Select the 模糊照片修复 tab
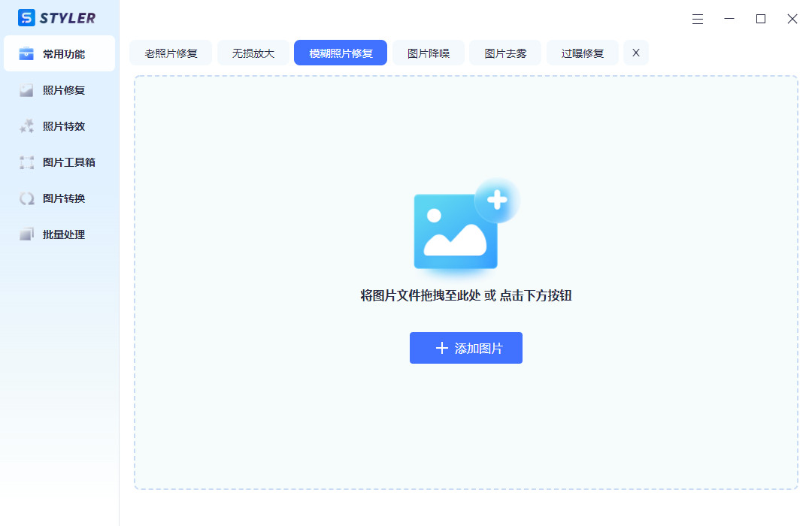 [340, 53]
